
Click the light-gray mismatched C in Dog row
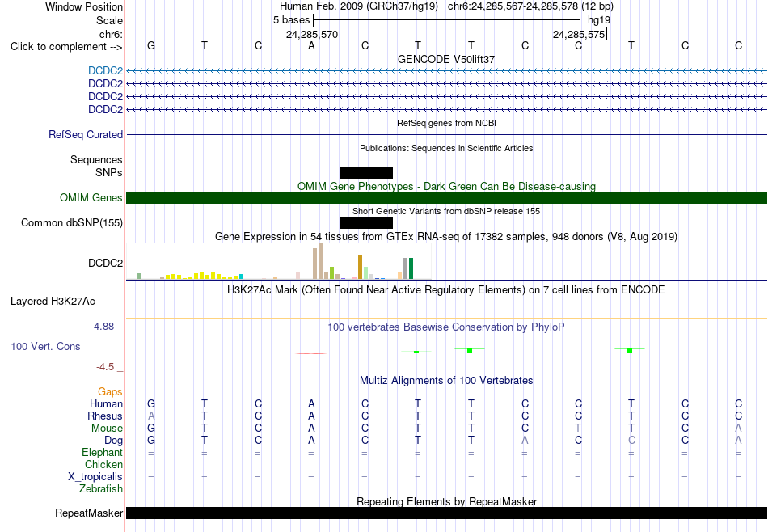(x=631, y=441)
